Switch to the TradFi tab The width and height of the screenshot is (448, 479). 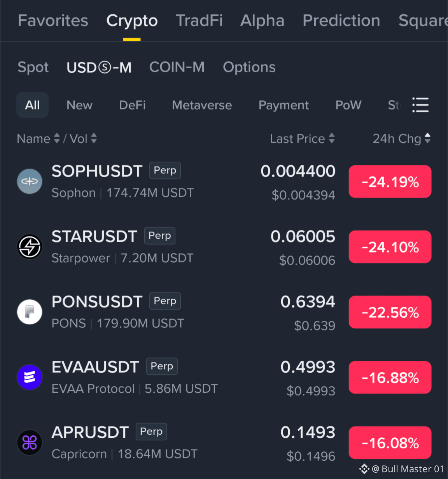199,21
